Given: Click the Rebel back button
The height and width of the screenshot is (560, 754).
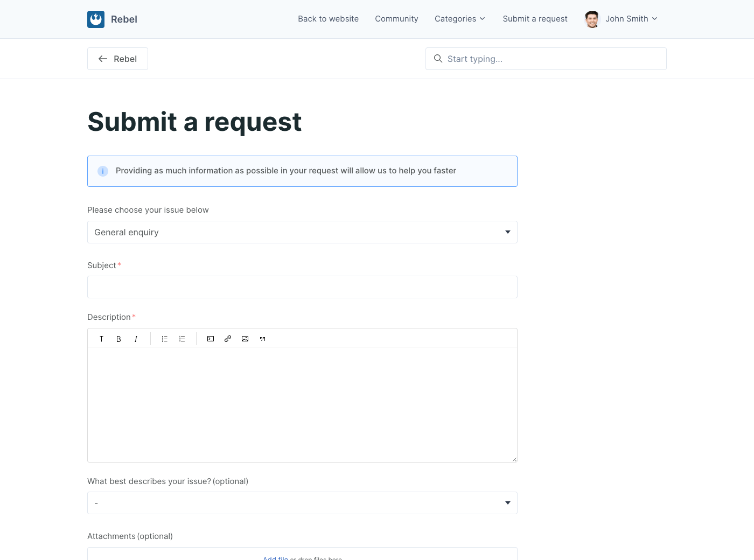Looking at the screenshot, I should tap(117, 59).
